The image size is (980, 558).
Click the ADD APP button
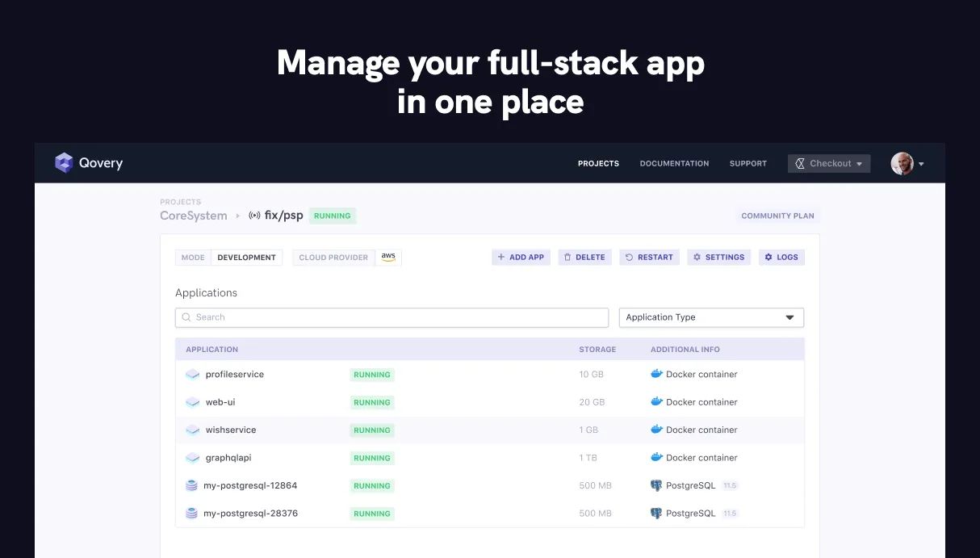pos(521,257)
